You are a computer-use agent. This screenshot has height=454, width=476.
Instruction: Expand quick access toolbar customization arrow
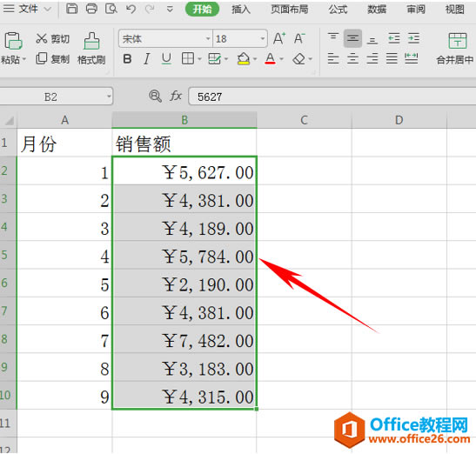170,10
